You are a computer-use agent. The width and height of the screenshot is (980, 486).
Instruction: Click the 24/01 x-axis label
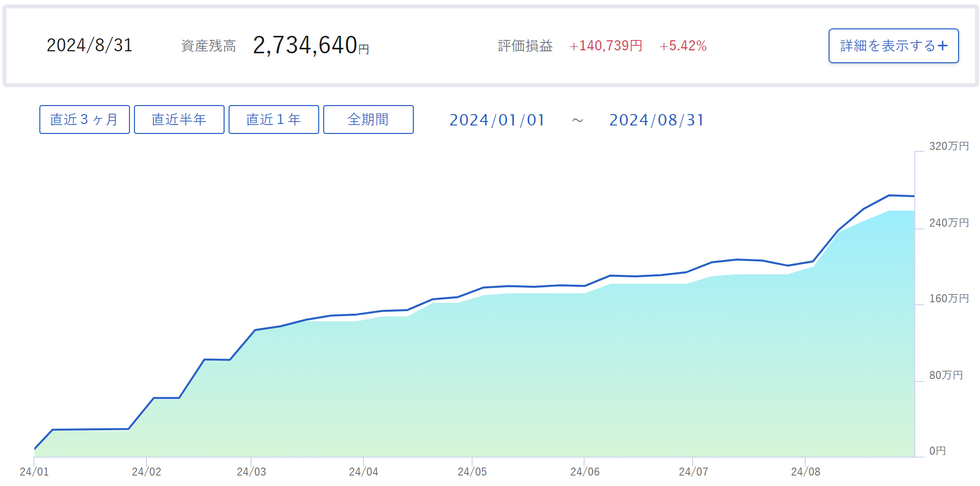tap(34, 472)
